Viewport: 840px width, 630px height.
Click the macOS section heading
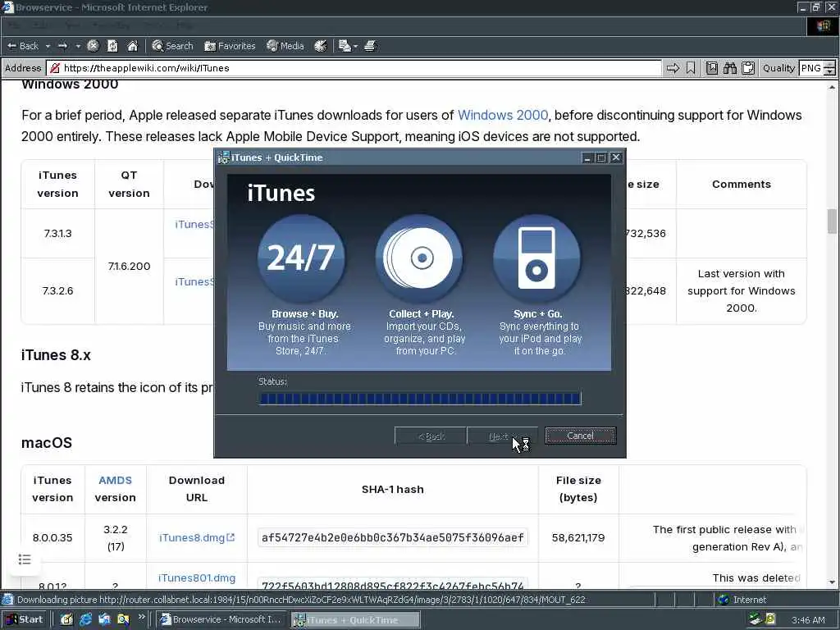pyautogui.click(x=47, y=443)
